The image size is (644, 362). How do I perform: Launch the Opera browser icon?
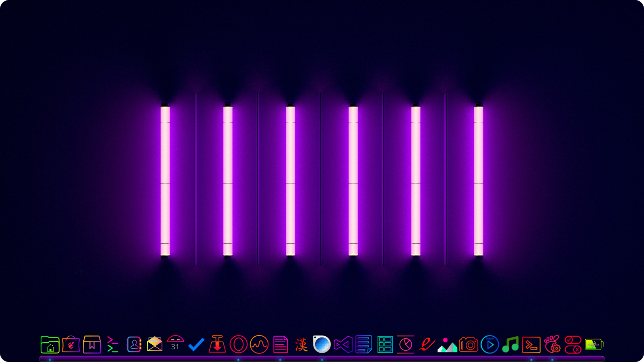pos(238,345)
